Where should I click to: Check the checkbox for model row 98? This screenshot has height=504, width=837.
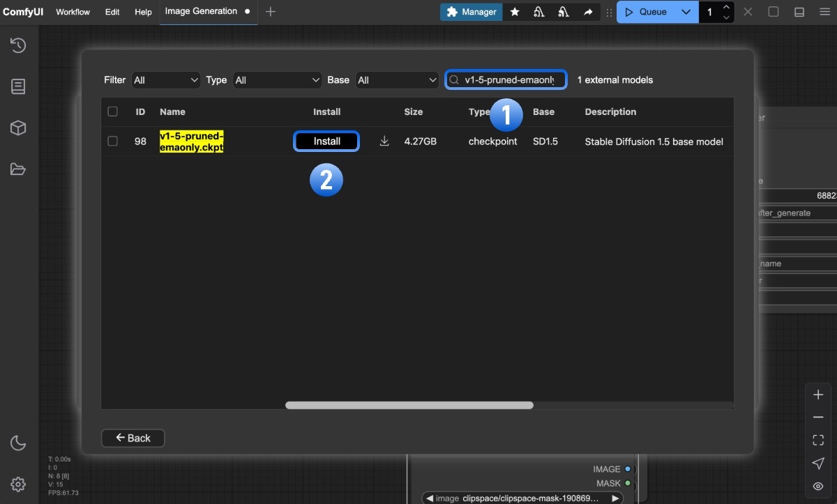[x=112, y=141]
